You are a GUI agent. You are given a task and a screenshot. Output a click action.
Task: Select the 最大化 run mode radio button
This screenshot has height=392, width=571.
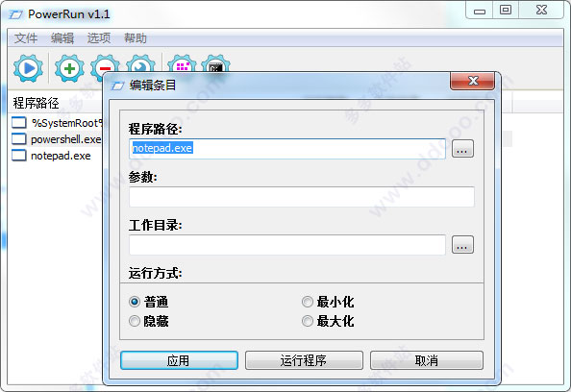coord(308,321)
